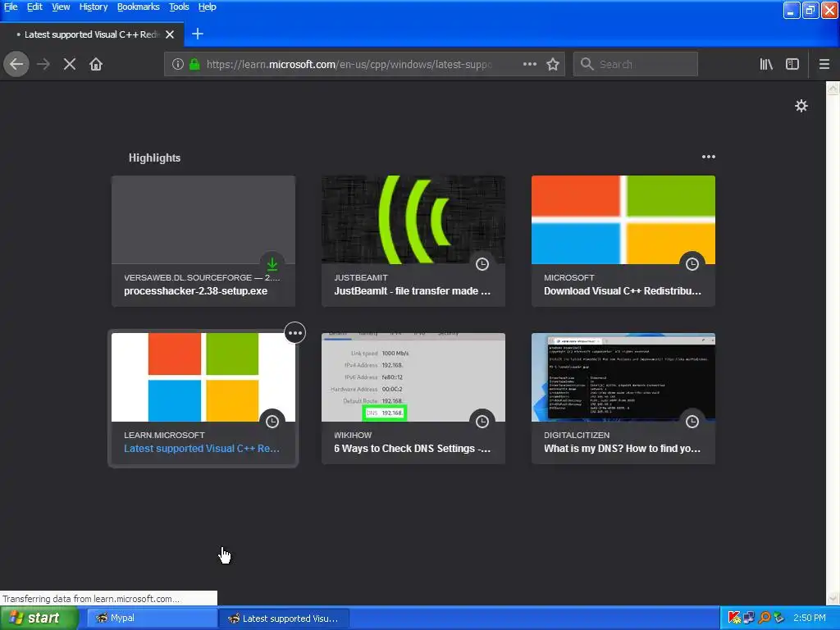This screenshot has width=840, height=630.
Task: Click the forward navigation arrow
Action: pyautogui.click(x=43, y=64)
